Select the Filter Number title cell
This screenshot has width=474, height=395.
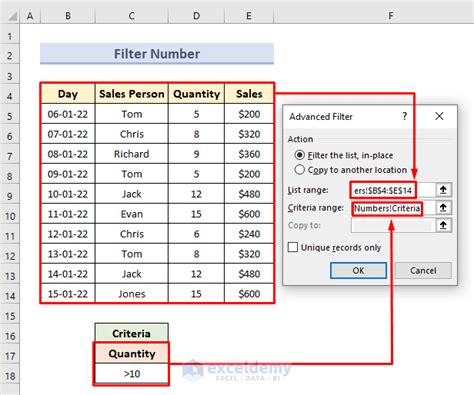pos(157,54)
